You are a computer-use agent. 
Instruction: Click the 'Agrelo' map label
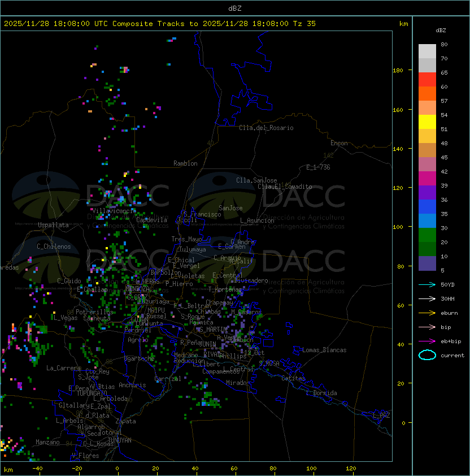[x=138, y=340]
